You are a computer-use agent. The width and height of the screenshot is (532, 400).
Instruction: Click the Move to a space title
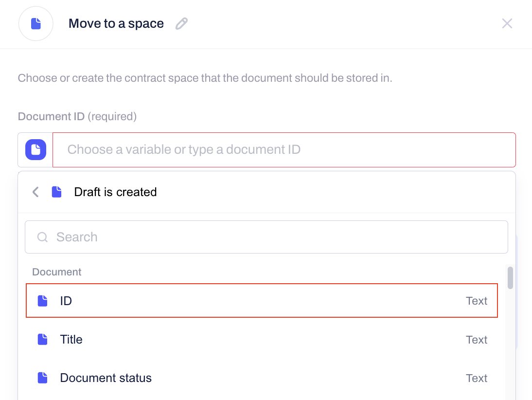pos(116,23)
